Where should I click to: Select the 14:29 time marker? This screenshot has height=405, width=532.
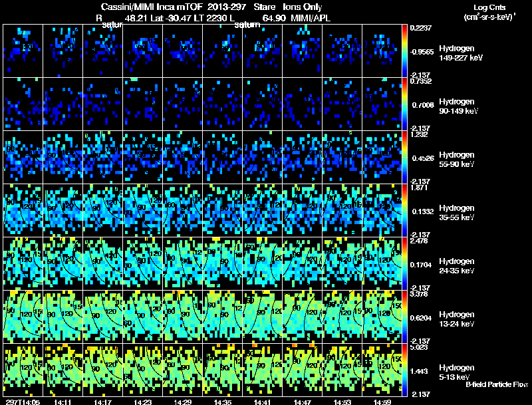183,401
